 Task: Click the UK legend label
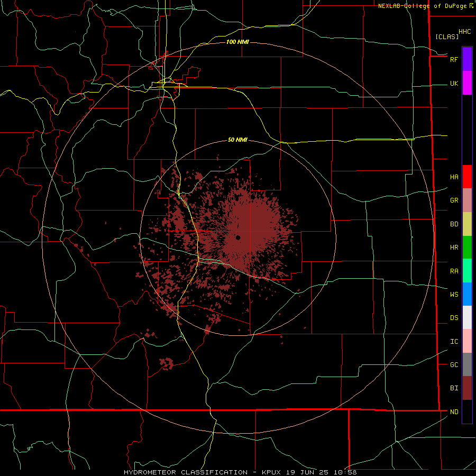click(454, 83)
